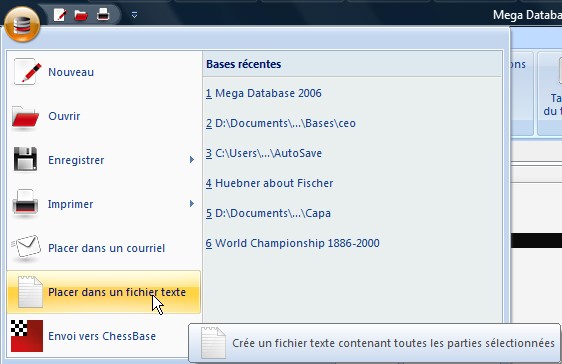562x364 pixels.
Task: Click the red folder open icon in quick access toolbar
Action: (x=81, y=15)
